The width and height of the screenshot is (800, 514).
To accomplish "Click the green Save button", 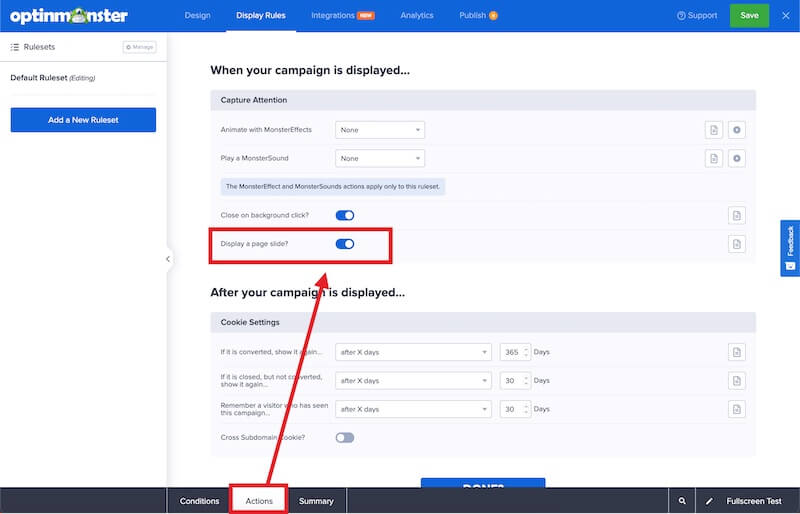I will tap(749, 16).
